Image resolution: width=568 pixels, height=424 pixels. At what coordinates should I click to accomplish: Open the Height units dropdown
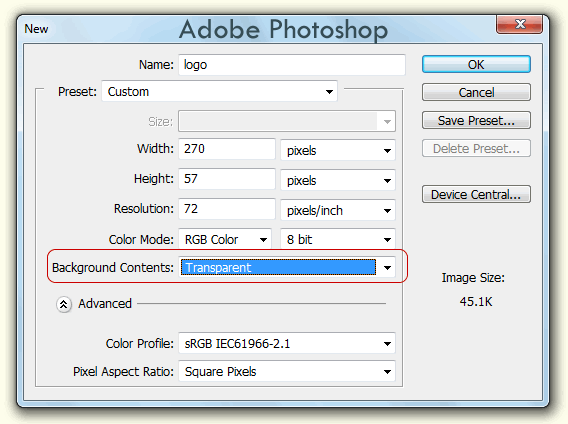pyautogui.click(x=338, y=180)
